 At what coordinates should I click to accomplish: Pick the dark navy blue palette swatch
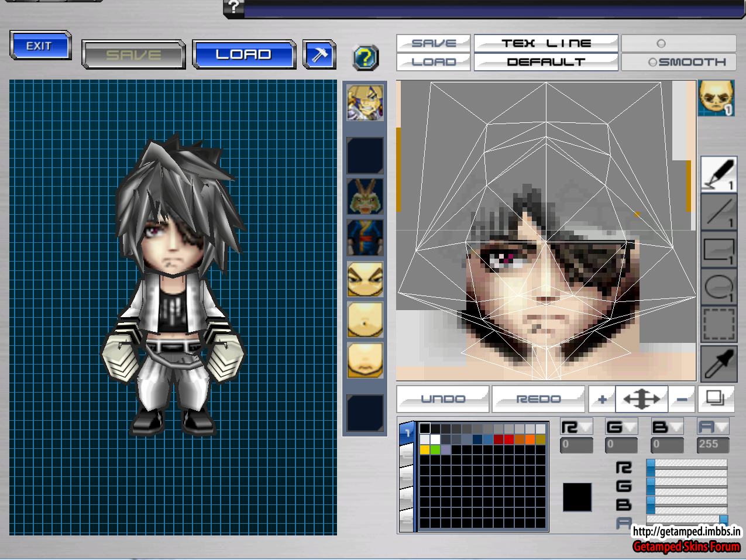tap(477, 439)
